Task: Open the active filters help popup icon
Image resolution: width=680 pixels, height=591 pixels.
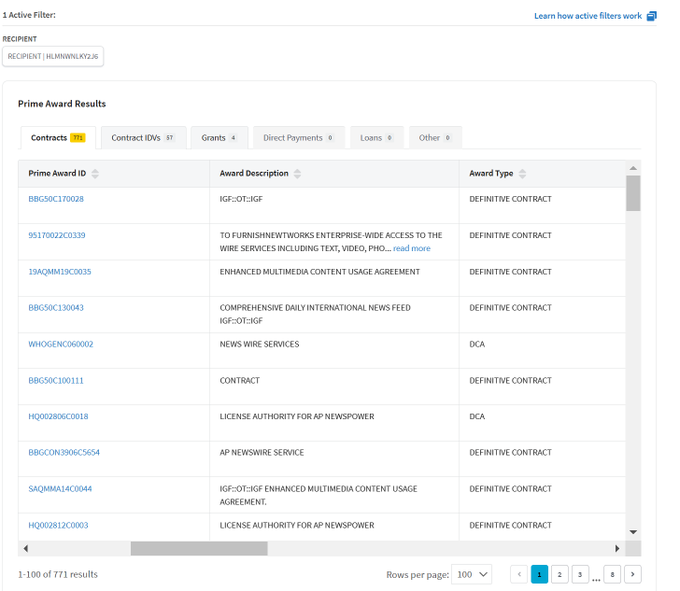Action: click(651, 16)
